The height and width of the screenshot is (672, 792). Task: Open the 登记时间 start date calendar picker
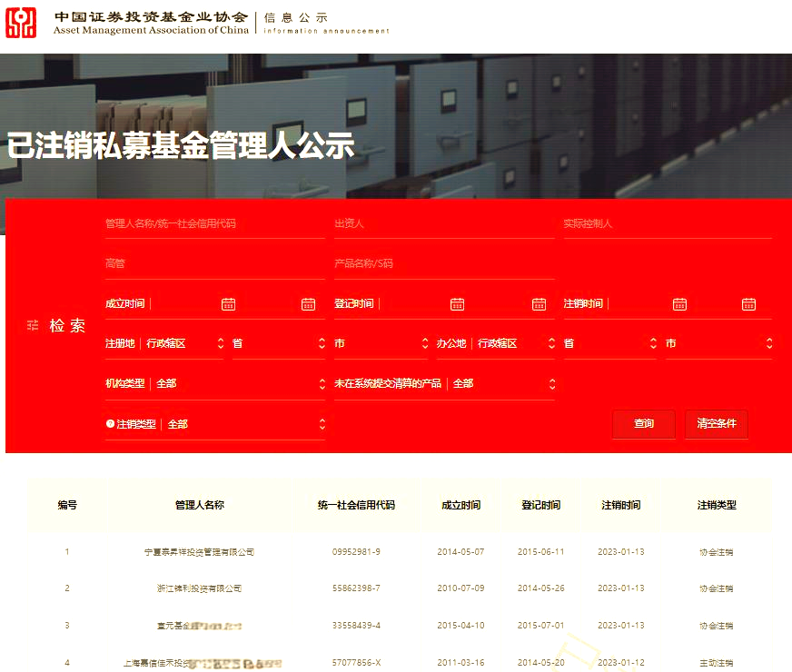[457, 303]
